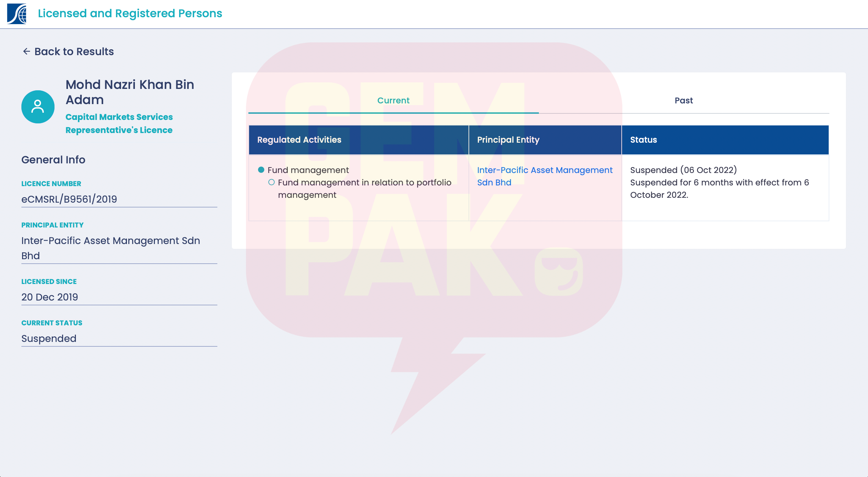Switch to the Past tab
This screenshot has height=477, width=868.
coord(684,101)
